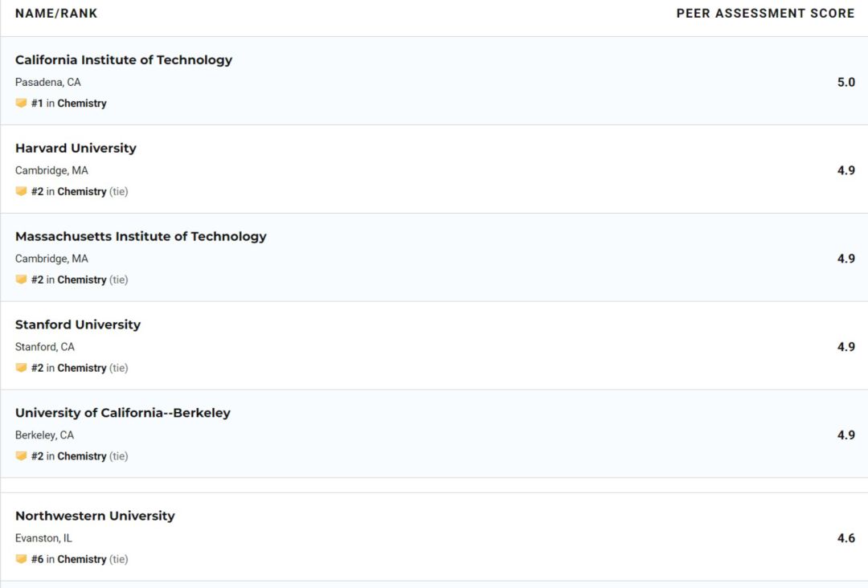
Task: Open the Harvard University listing
Action: pos(76,149)
